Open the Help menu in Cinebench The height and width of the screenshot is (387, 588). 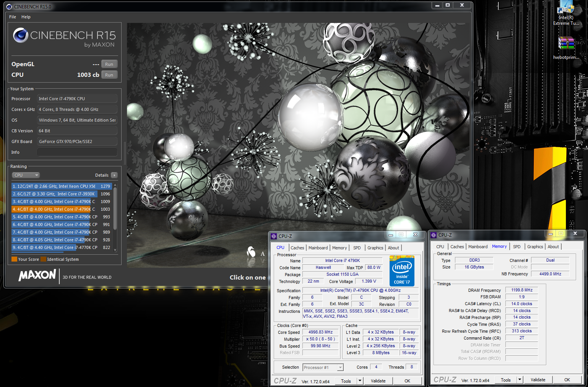click(26, 17)
